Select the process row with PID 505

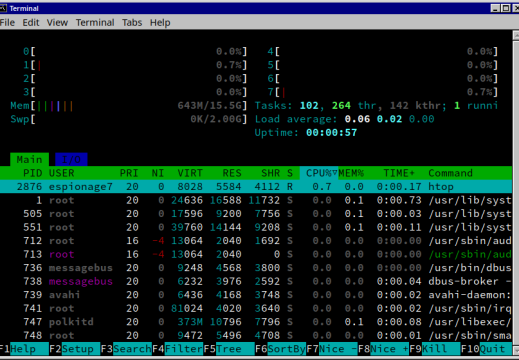(256, 214)
